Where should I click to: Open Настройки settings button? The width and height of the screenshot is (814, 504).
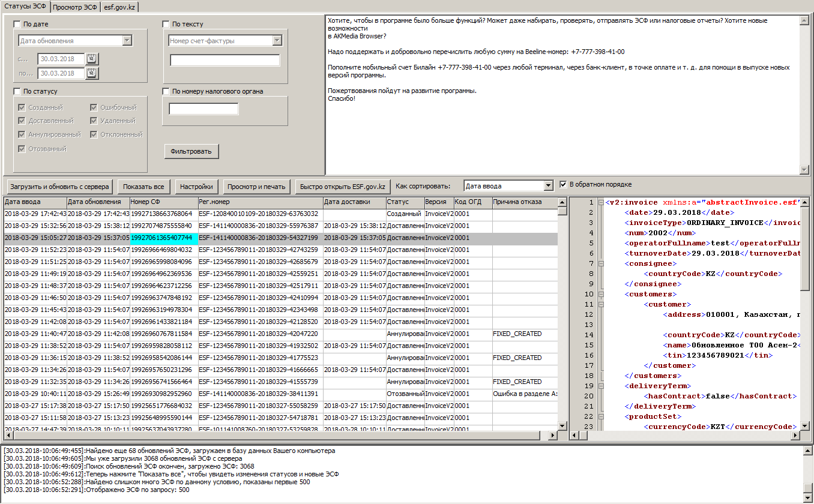click(197, 187)
